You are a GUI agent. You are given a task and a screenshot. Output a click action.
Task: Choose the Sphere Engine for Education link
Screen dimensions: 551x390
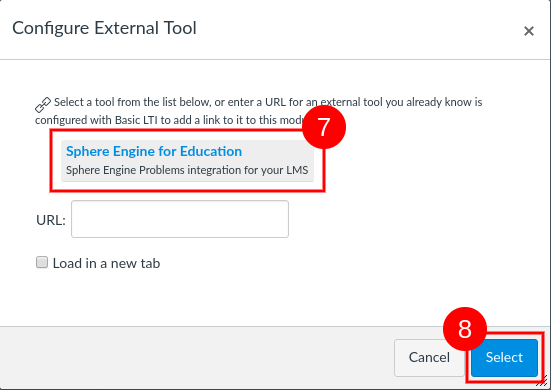154,151
